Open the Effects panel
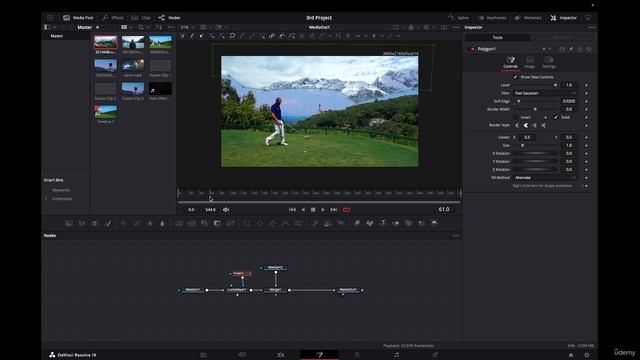This screenshot has width=640, height=360. click(113, 18)
